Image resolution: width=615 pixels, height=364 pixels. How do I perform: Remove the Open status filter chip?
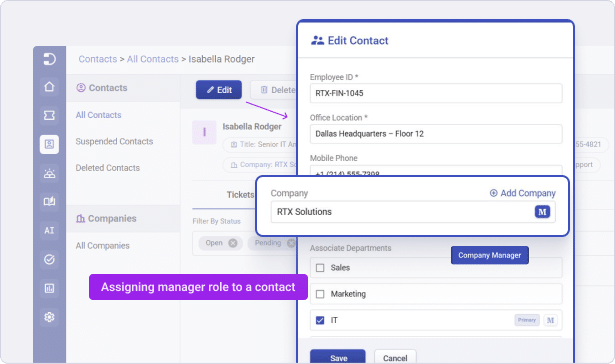[233, 243]
